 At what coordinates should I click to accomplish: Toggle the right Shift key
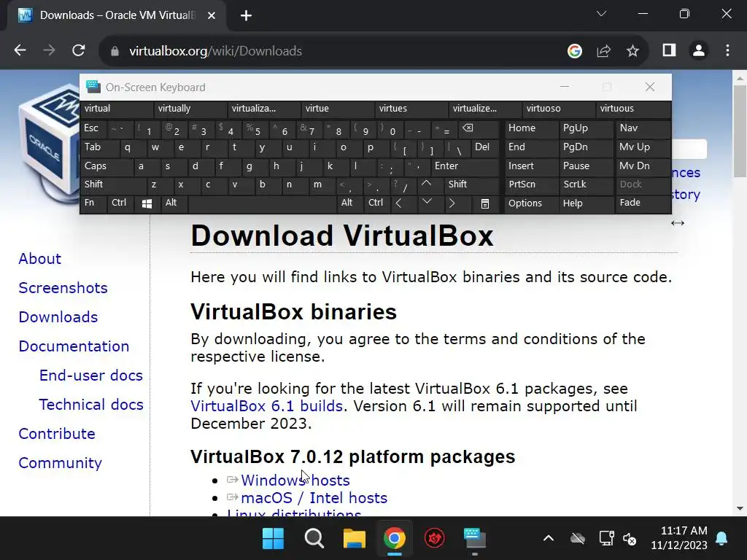(x=472, y=184)
